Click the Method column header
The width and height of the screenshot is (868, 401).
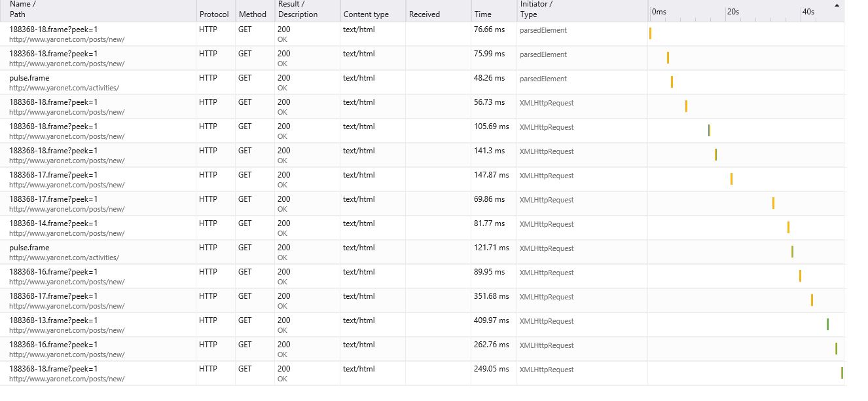pyautogui.click(x=253, y=14)
